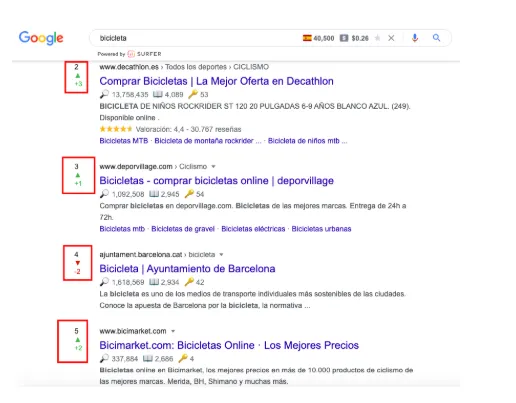Screen dimensions: 516x403
Task: Click www.deporvillage.com breadcrumb URL
Action: pos(136,166)
